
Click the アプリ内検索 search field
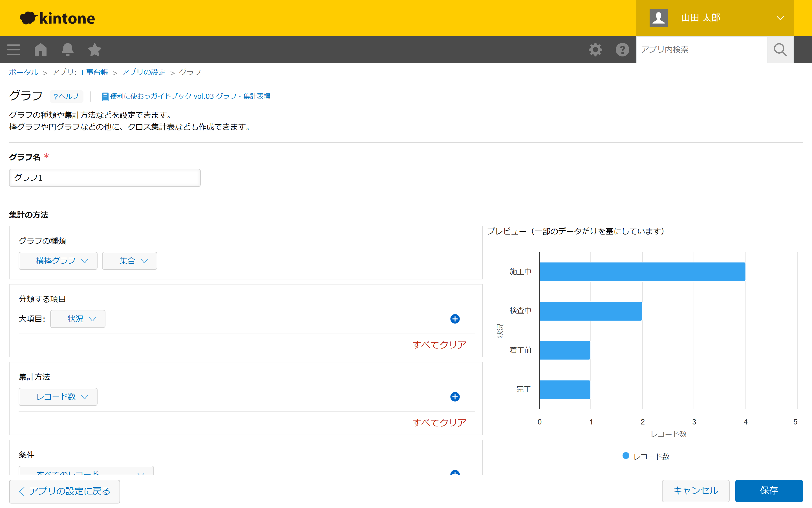(701, 50)
